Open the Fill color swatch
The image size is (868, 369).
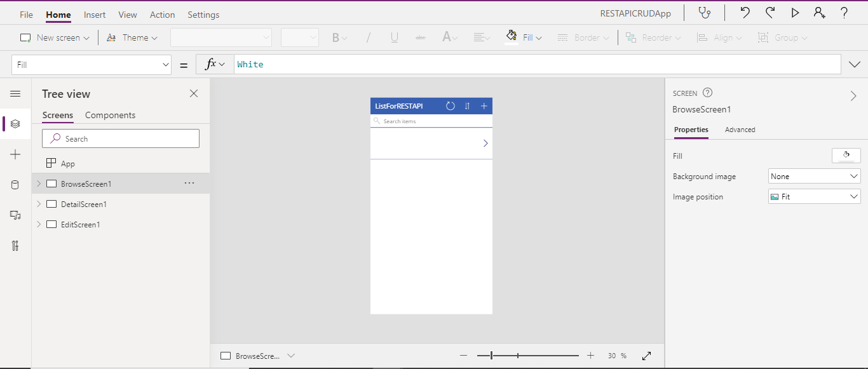point(846,155)
